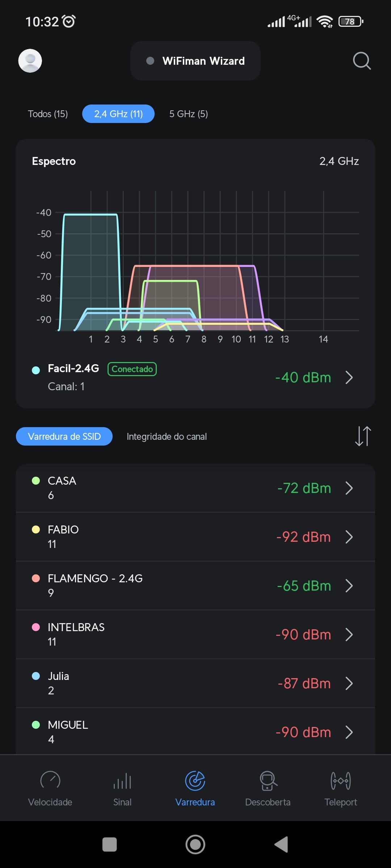Screen dimensions: 391x868
Task: Expand Facil-2.4G connected network details
Action: click(349, 378)
